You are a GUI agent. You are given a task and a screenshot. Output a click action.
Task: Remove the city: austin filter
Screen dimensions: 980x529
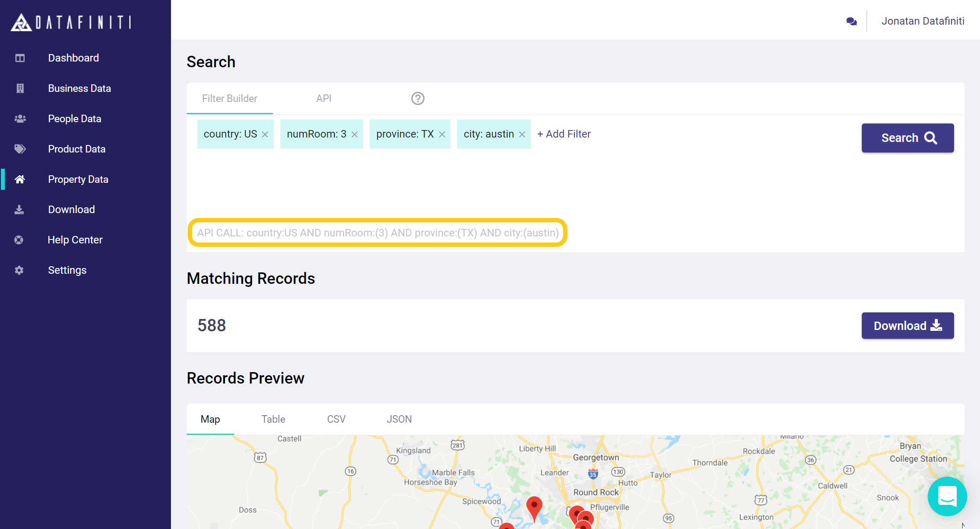[522, 134]
